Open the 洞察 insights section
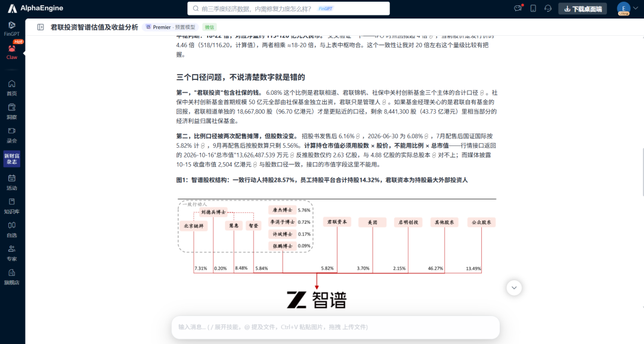 click(11, 111)
